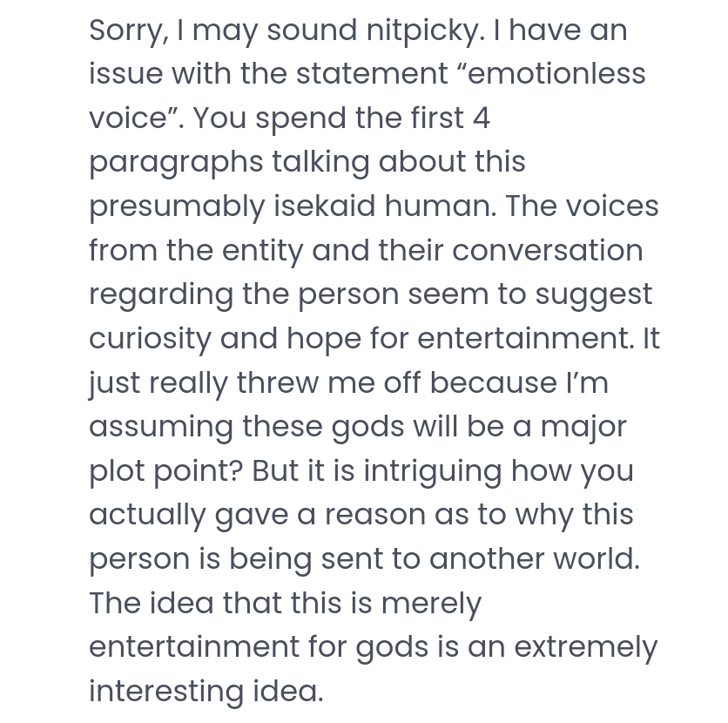Image resolution: width=728 pixels, height=723 pixels.
Task: Click the word "regarding"
Action: coord(161,295)
